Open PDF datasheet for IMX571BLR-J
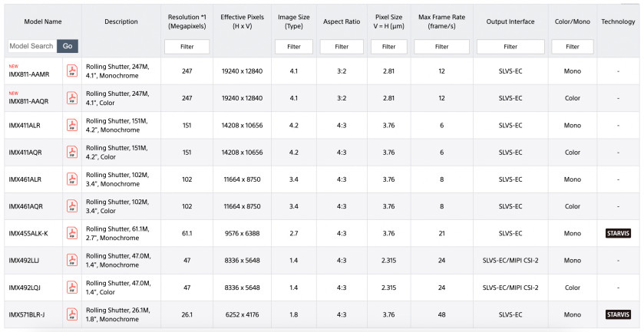The width and height of the screenshot is (644, 332). click(72, 314)
